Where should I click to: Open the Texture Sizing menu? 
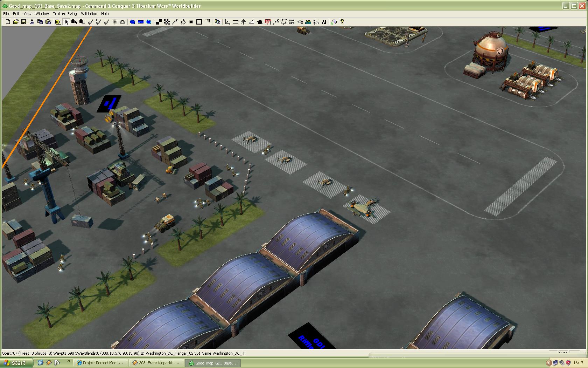(x=65, y=14)
